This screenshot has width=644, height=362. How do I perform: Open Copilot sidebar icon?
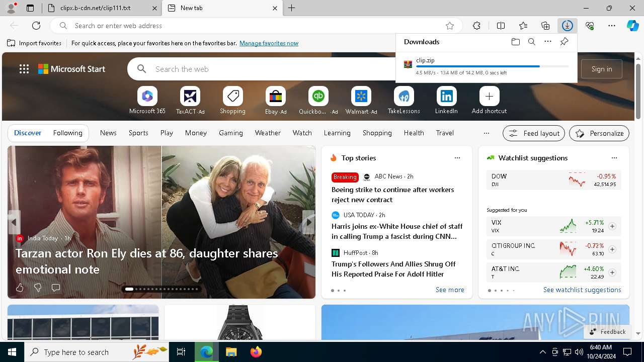[633, 26]
